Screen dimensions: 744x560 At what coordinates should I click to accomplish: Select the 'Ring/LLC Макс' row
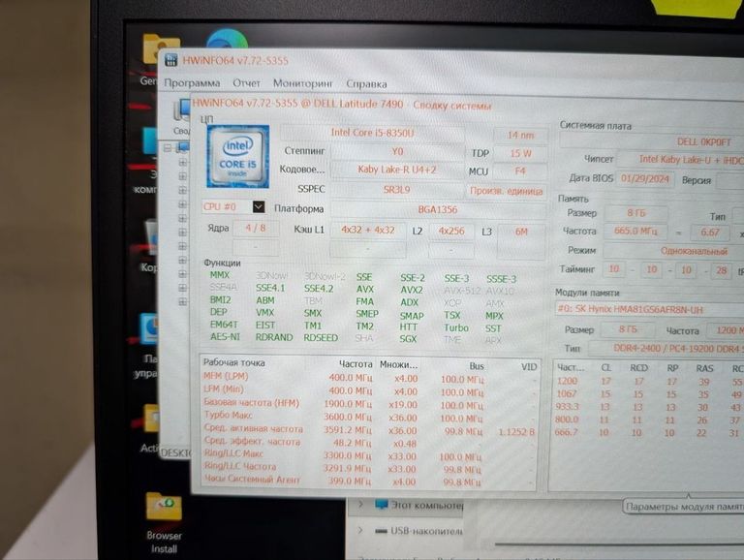coord(369,455)
